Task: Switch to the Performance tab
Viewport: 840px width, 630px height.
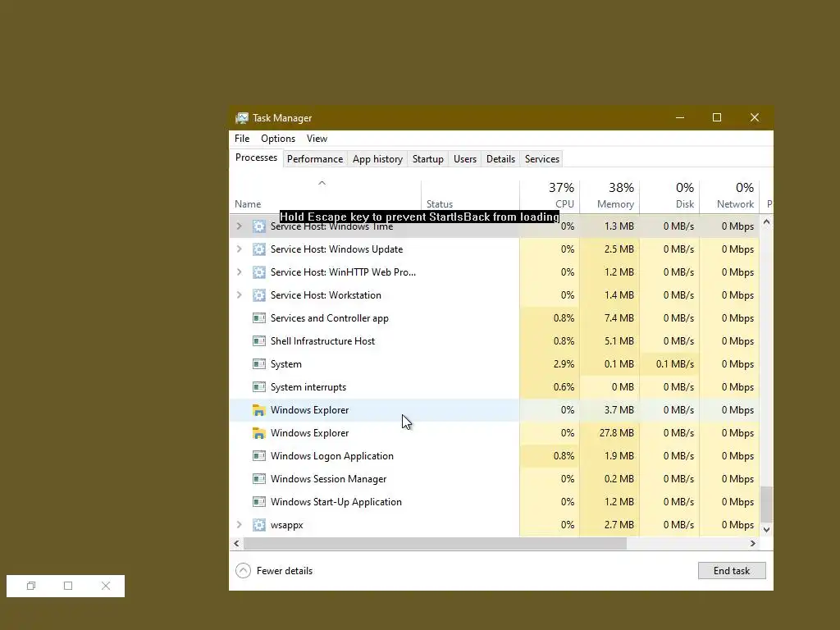Action: point(315,159)
